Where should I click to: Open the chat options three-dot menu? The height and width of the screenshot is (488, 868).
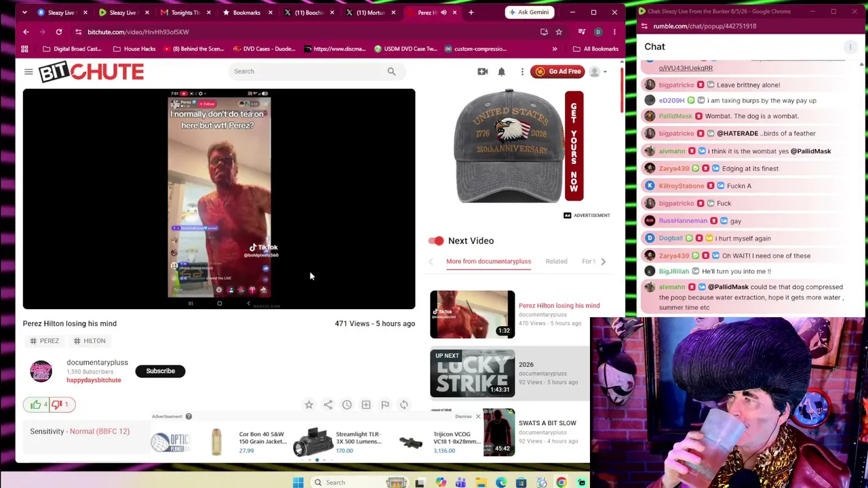tap(850, 47)
